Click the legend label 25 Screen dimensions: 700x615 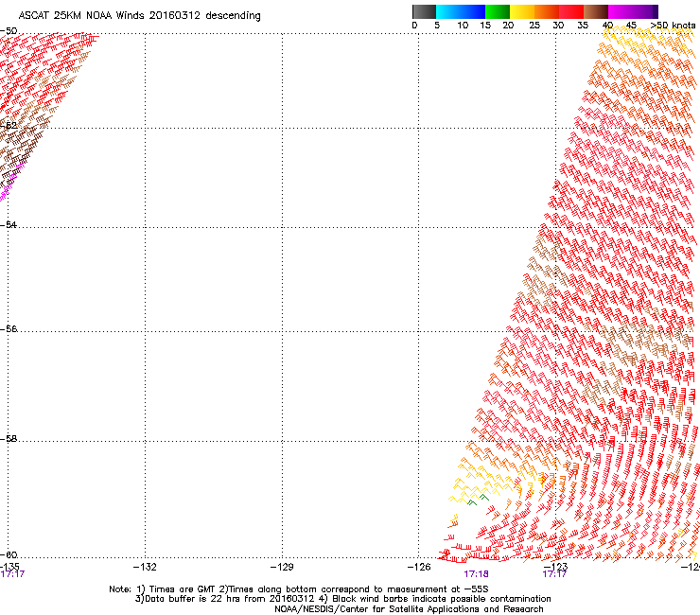click(534, 26)
